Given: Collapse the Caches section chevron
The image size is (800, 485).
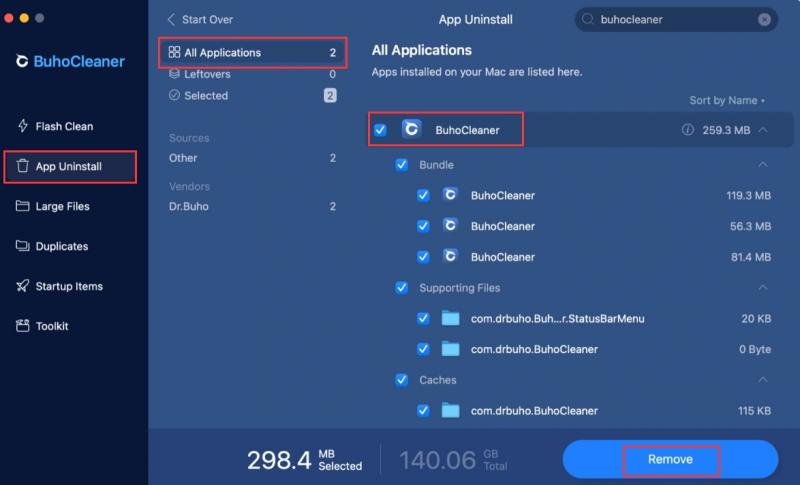Looking at the screenshot, I should pyautogui.click(x=763, y=379).
